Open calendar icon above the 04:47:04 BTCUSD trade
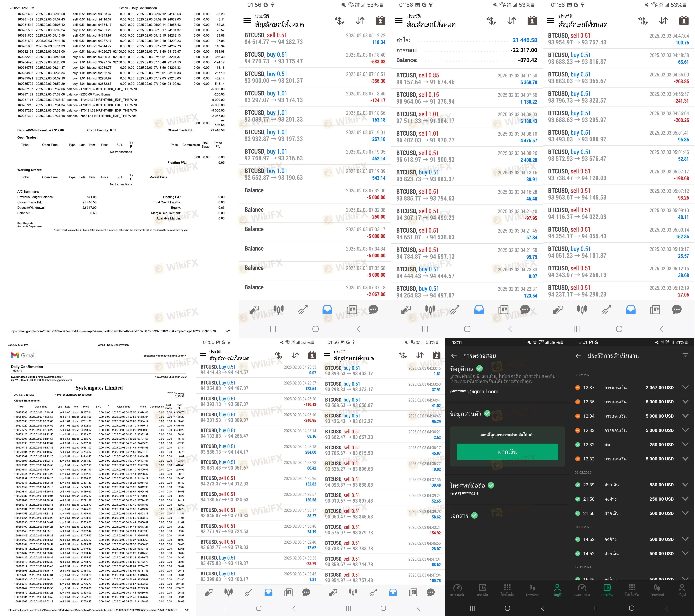 pos(684,21)
